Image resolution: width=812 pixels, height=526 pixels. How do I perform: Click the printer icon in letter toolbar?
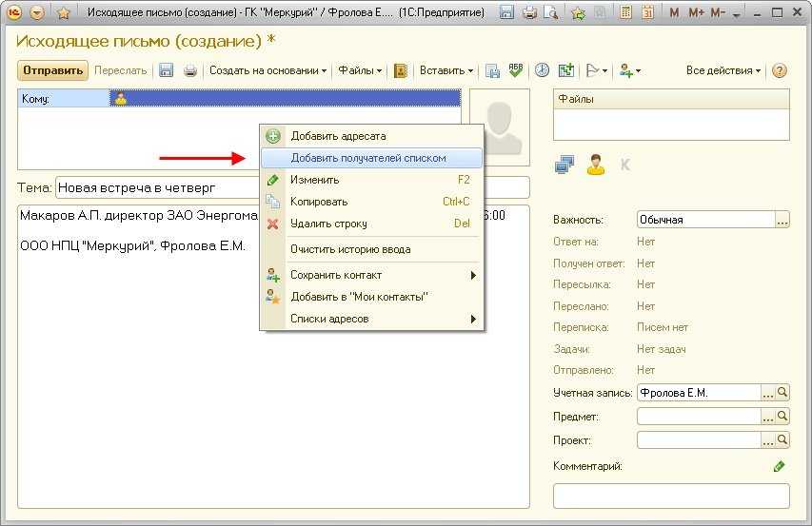tap(190, 70)
